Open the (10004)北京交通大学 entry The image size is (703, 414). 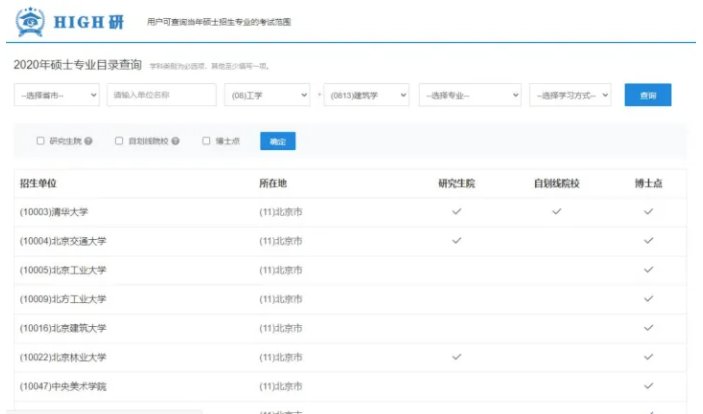click(x=63, y=241)
